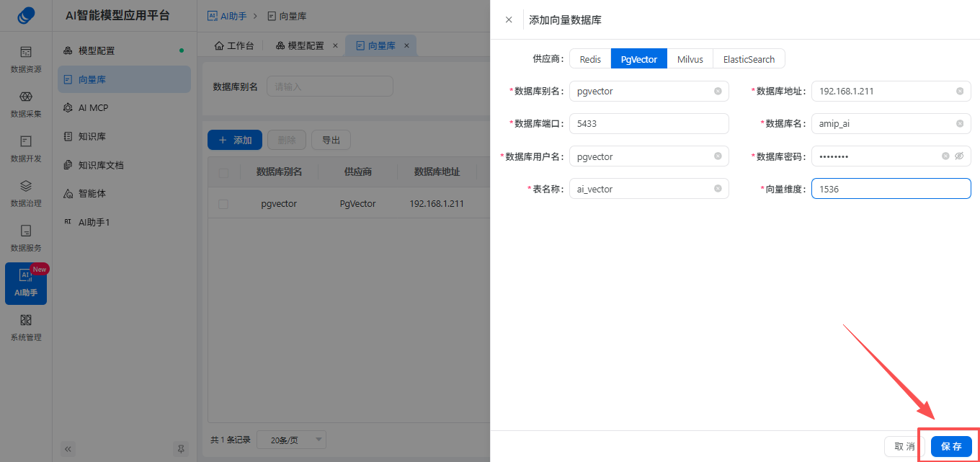Open 数据资源 in left sidebar

26,59
